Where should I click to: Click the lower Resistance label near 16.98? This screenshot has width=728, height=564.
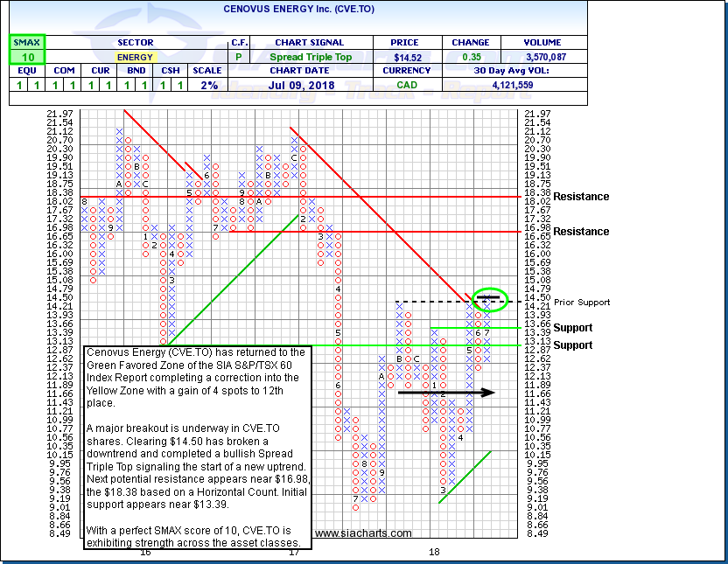point(580,232)
